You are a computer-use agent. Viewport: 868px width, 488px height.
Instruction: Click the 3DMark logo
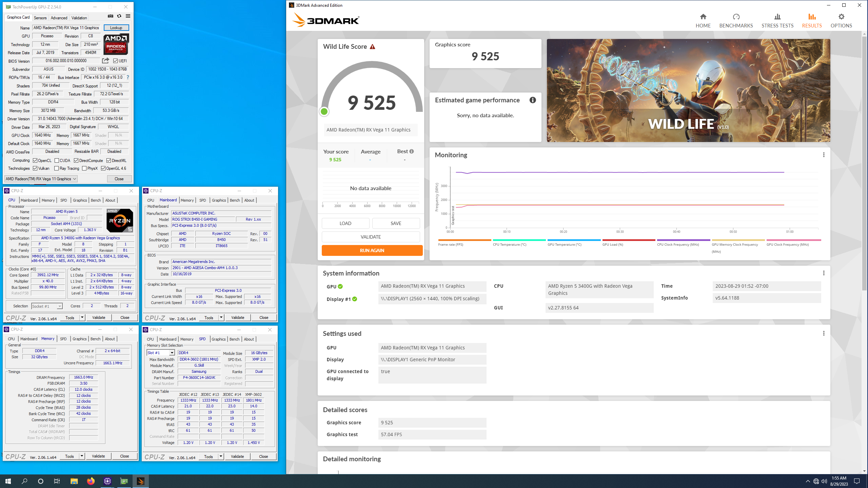[326, 20]
